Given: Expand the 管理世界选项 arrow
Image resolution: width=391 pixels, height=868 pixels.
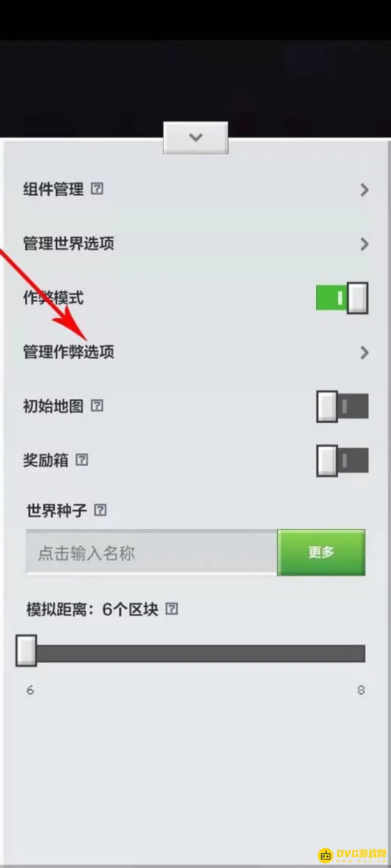Looking at the screenshot, I should (x=364, y=244).
